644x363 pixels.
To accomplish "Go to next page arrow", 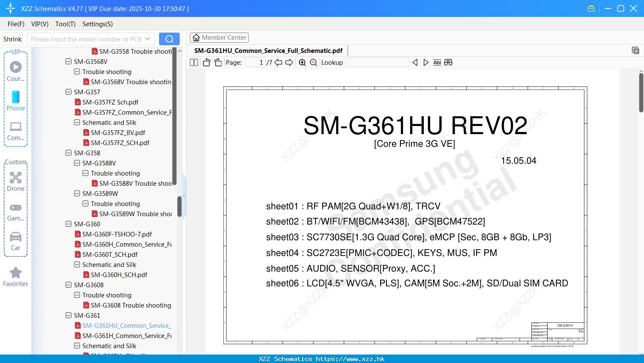I will [x=289, y=62].
